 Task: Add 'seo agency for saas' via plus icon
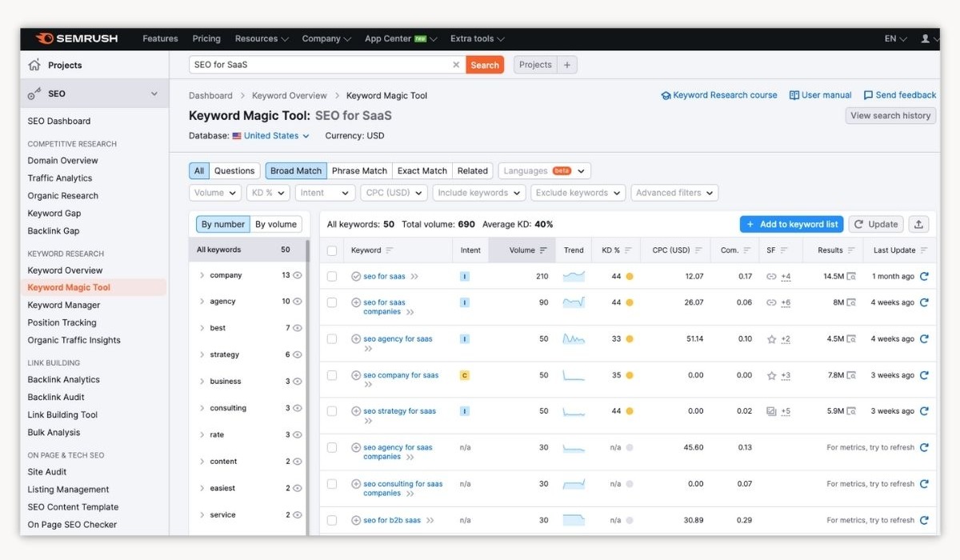pyautogui.click(x=356, y=339)
